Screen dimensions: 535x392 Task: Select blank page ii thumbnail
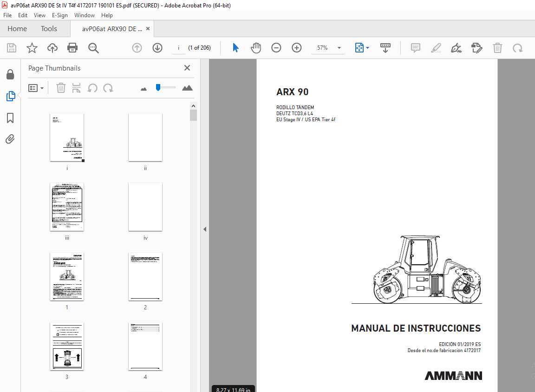point(145,137)
